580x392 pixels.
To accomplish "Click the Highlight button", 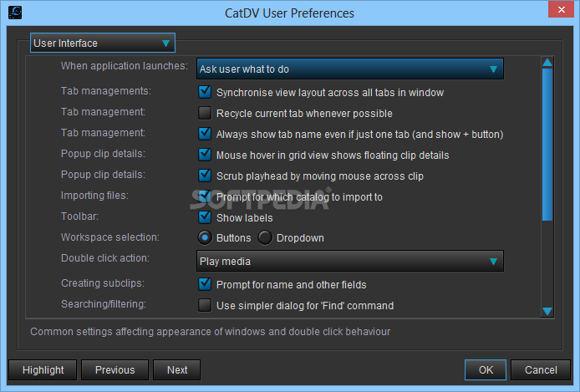I will point(43,369).
